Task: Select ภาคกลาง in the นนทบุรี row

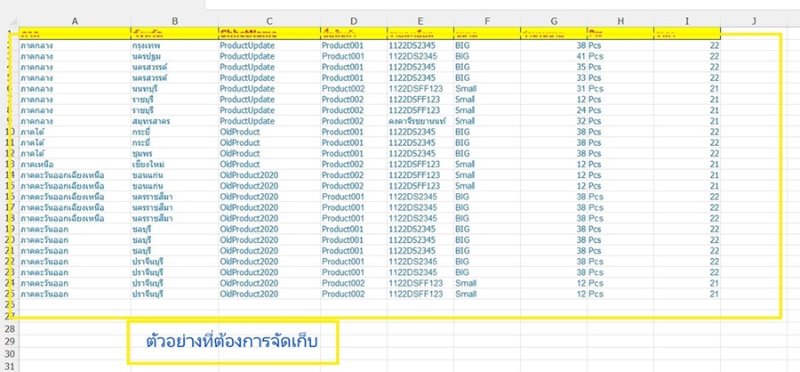Action: (75, 89)
